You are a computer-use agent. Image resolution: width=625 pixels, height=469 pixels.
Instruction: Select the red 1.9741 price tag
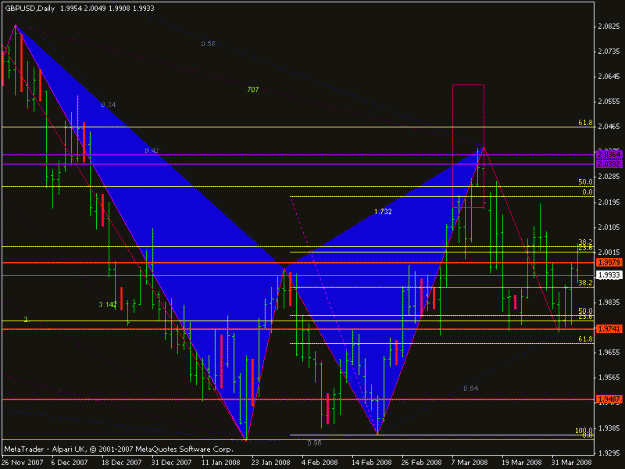609,329
